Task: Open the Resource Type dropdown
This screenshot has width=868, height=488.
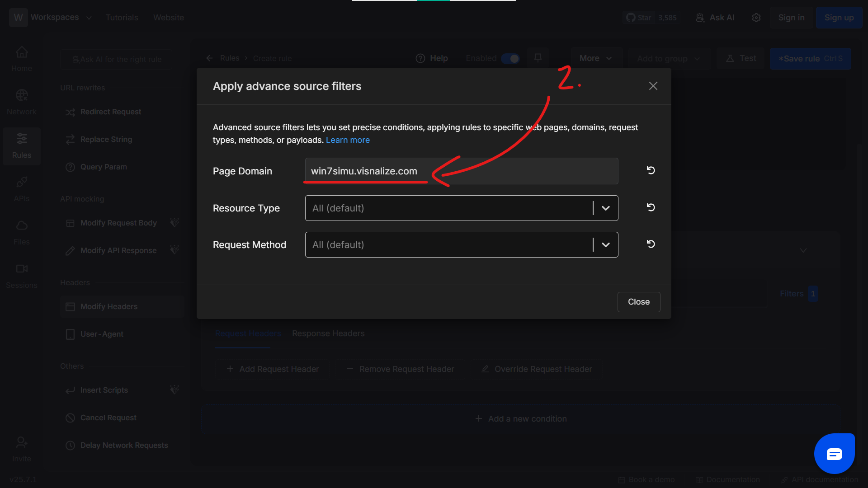Action: [605, 208]
